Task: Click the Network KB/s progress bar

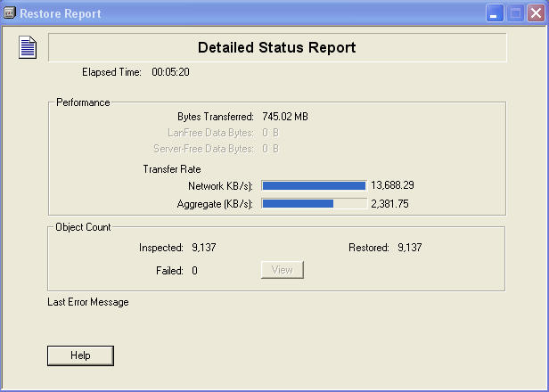Action: point(313,185)
